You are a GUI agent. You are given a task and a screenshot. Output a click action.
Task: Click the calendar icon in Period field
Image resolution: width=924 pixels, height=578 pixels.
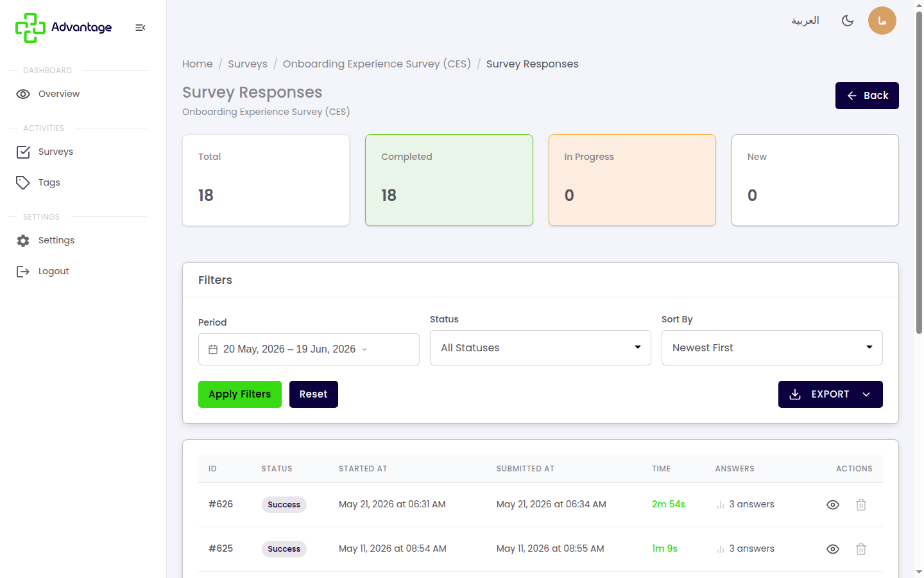pyautogui.click(x=213, y=349)
